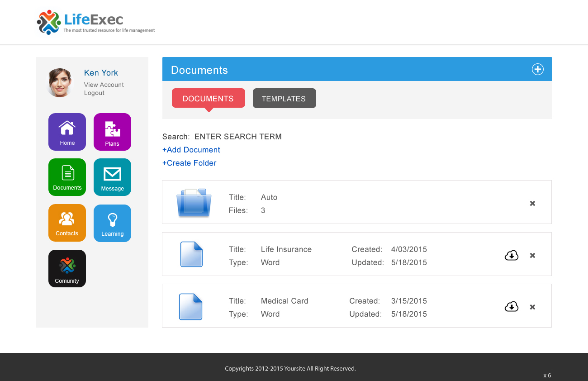Viewport: 588px width, 381px height.
Task: Click the +Create Folder link
Action: (190, 163)
